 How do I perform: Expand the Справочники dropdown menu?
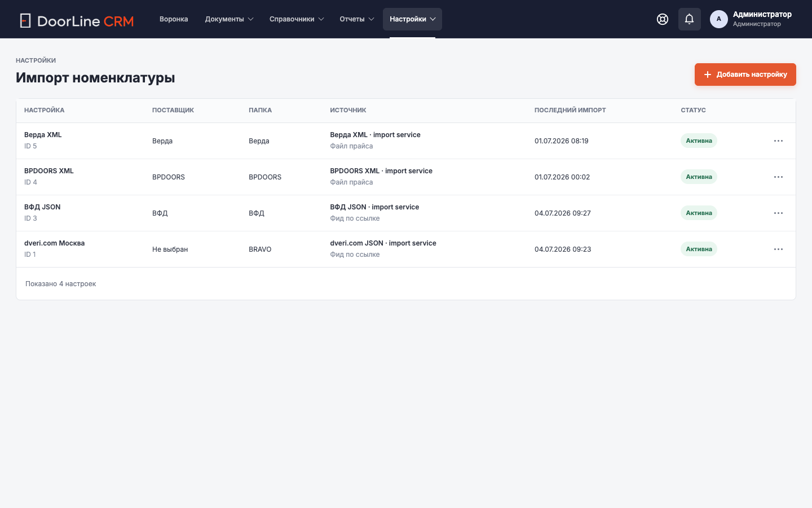click(297, 19)
